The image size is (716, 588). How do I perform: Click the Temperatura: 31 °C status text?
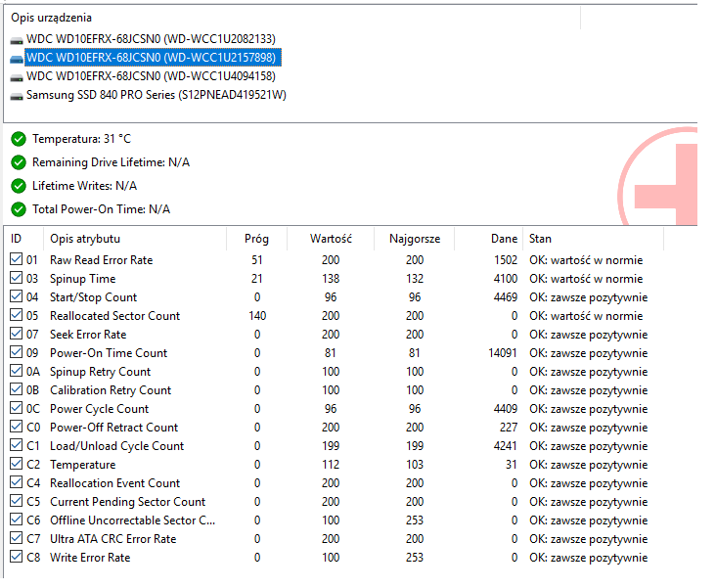[x=82, y=139]
